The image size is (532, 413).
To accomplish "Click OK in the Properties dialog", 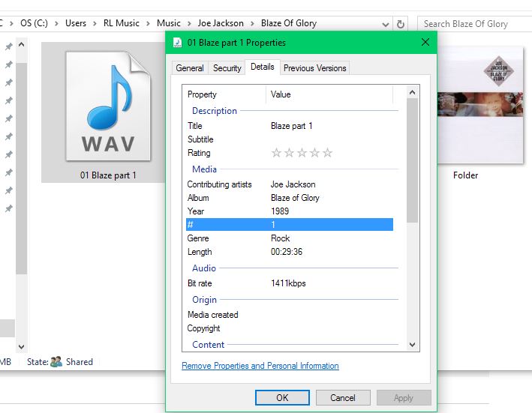I will coord(282,397).
